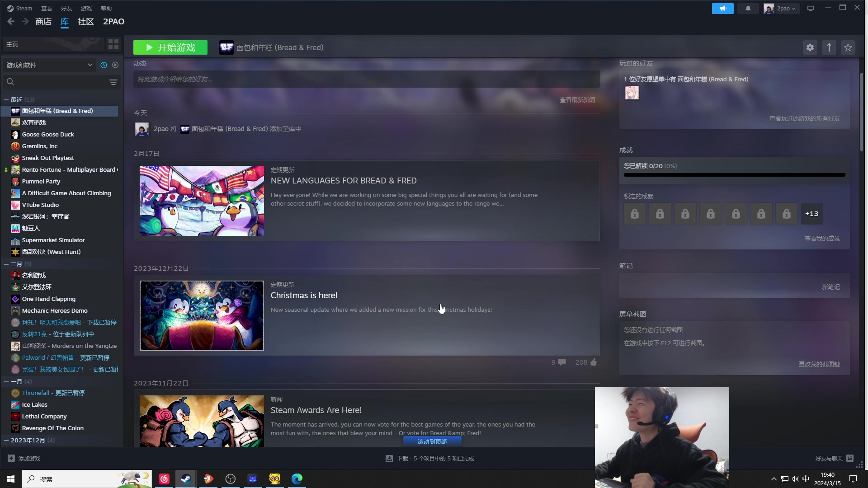
Task: Collapse the 2023年12月 group
Action: [x=6, y=440]
